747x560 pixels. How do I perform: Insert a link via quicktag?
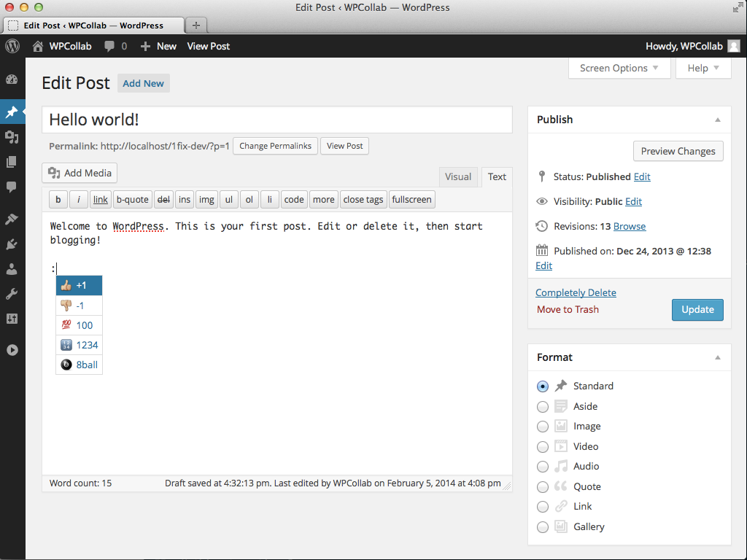pyautogui.click(x=101, y=200)
